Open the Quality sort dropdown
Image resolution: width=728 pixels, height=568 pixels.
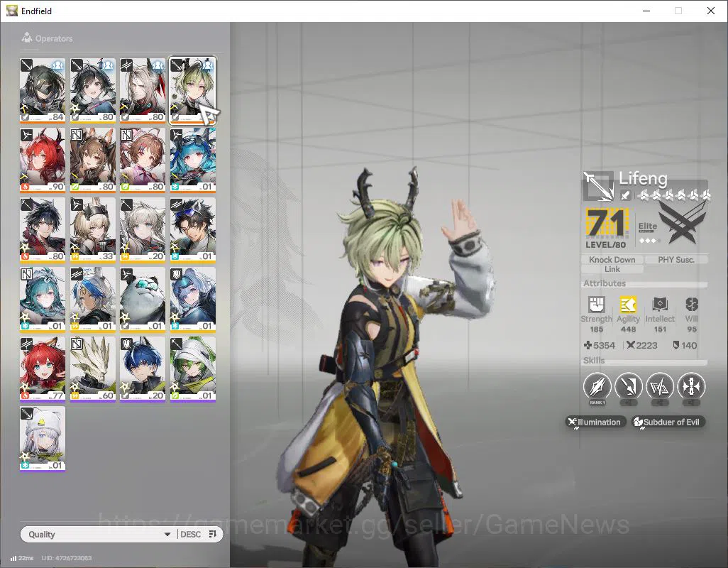tap(99, 534)
